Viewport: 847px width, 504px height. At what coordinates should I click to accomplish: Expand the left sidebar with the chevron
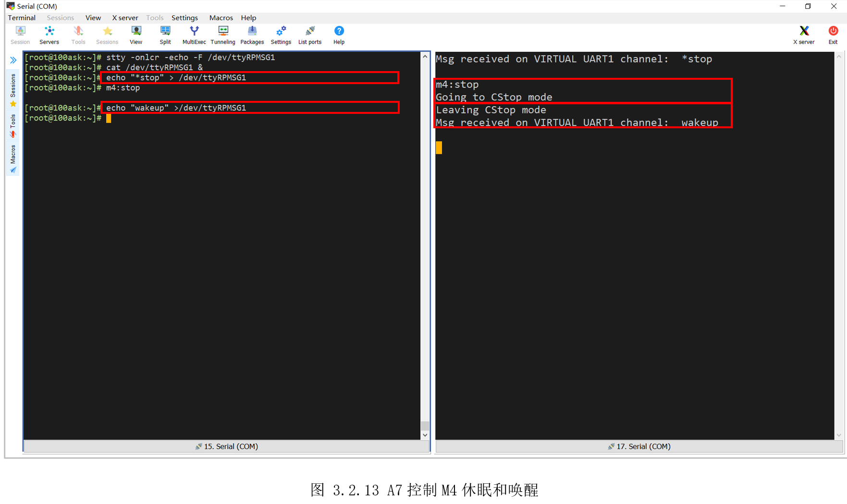tap(13, 60)
